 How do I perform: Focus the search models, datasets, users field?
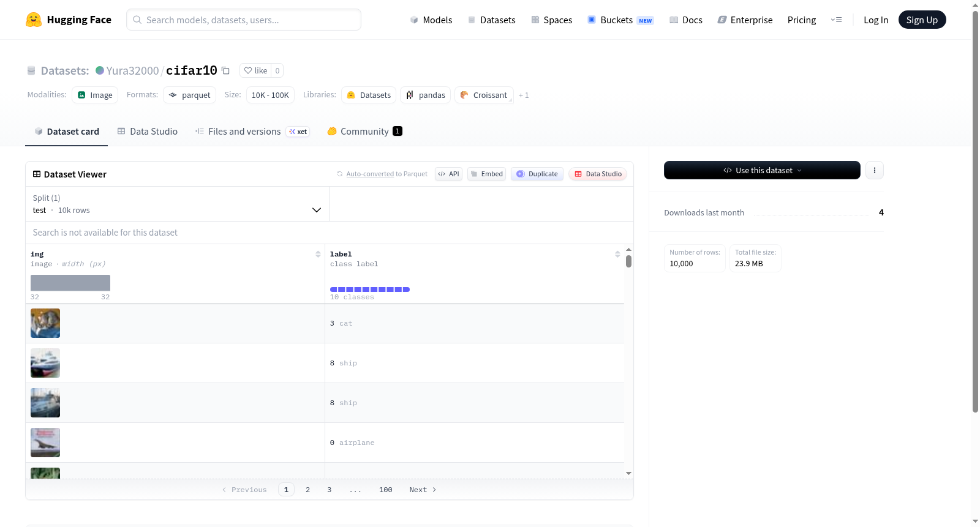point(244,20)
